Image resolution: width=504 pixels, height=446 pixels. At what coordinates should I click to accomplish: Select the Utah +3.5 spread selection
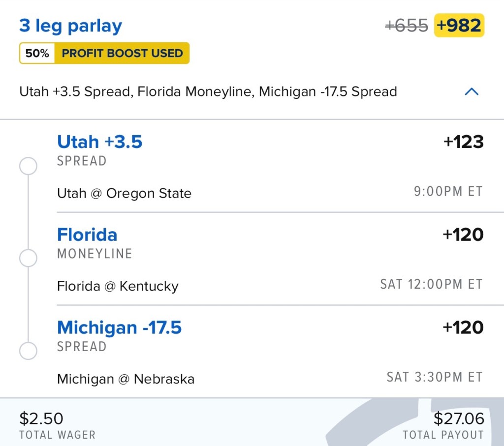click(x=100, y=142)
